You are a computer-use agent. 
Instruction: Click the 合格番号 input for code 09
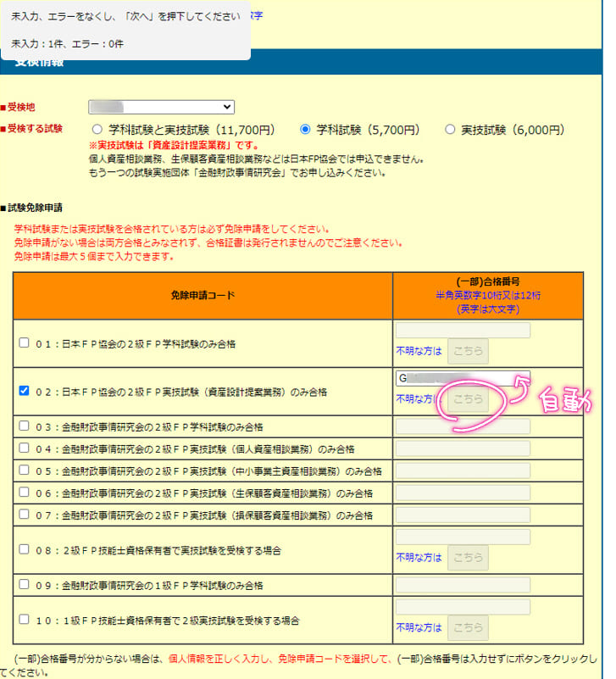(463, 585)
